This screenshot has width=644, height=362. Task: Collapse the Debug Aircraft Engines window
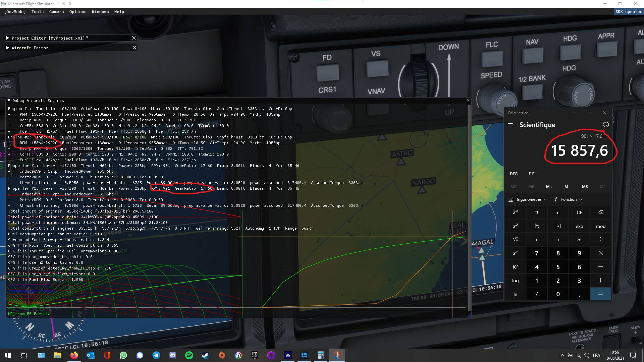click(9, 101)
